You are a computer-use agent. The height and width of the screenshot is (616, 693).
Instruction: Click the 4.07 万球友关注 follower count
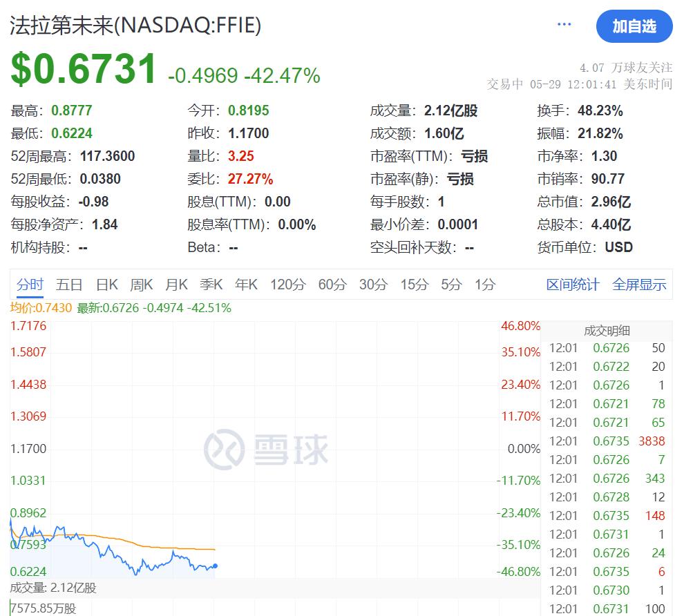626,68
